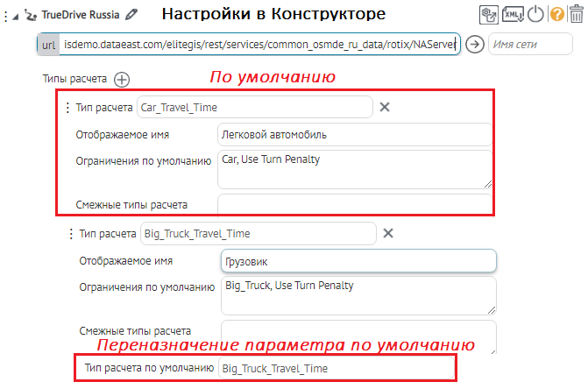Delete the service with the trash icon
The height and width of the screenshot is (389, 588).
[x=575, y=15]
